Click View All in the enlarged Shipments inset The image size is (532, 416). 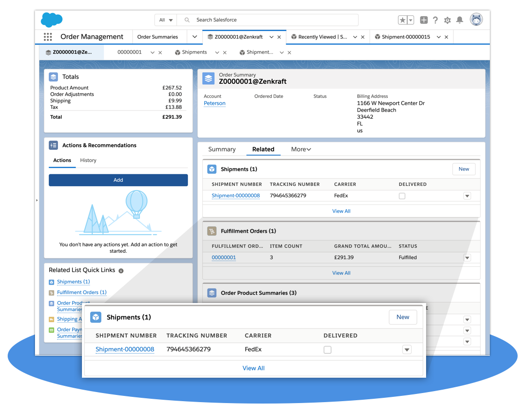click(254, 368)
